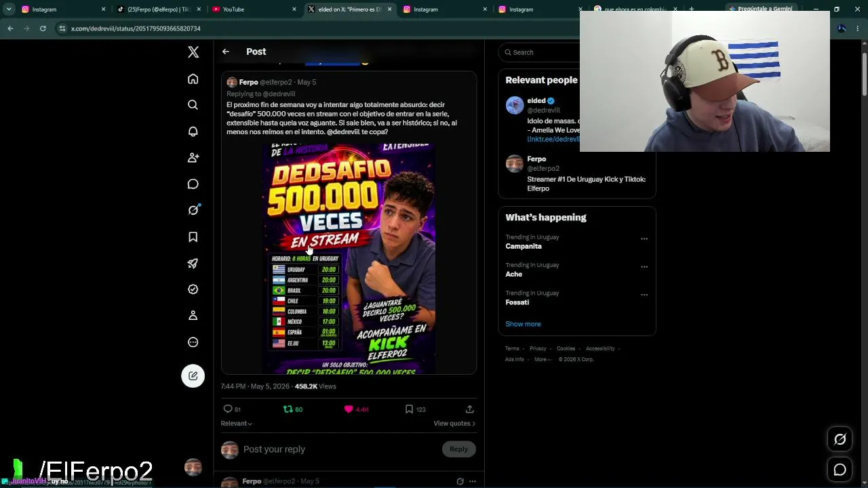Click the Cookies footer link
868x488 pixels.
[566, 348]
